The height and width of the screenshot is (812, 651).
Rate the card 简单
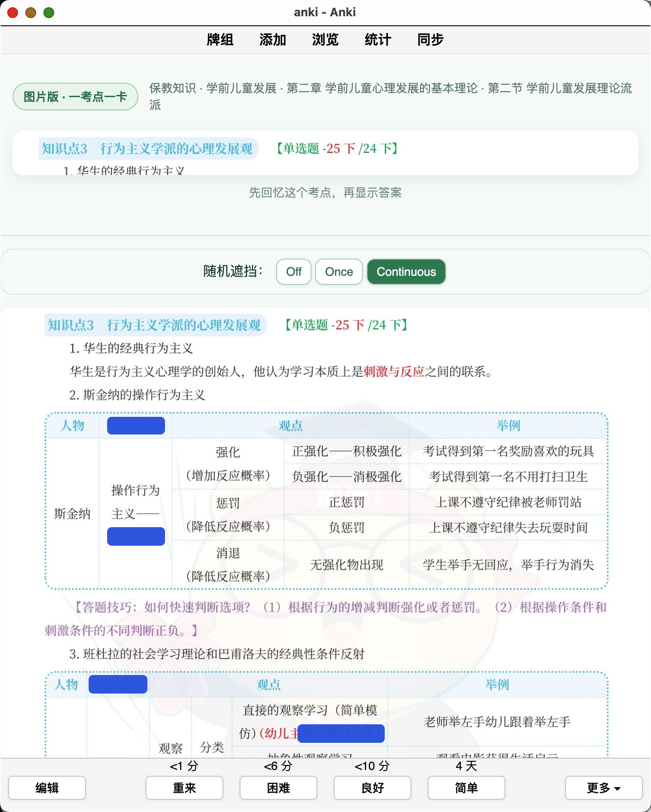pos(467,788)
